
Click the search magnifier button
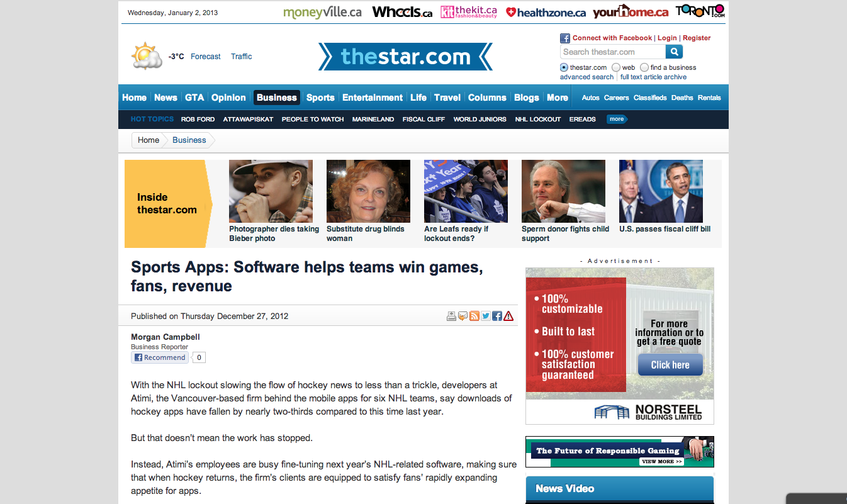[675, 52]
